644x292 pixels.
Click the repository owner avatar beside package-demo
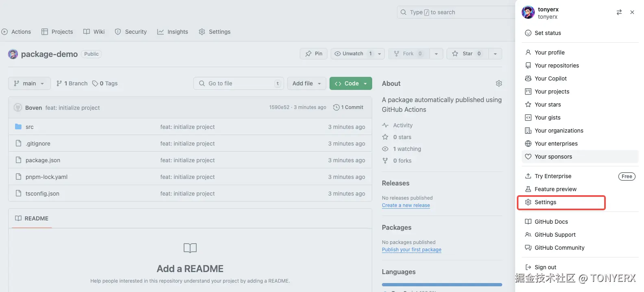(13, 54)
